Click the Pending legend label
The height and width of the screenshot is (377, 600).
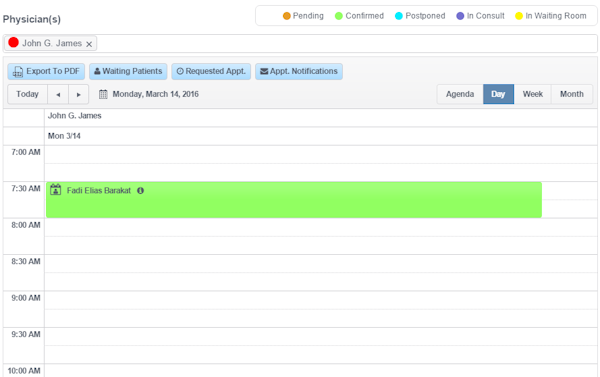pyautogui.click(x=308, y=16)
